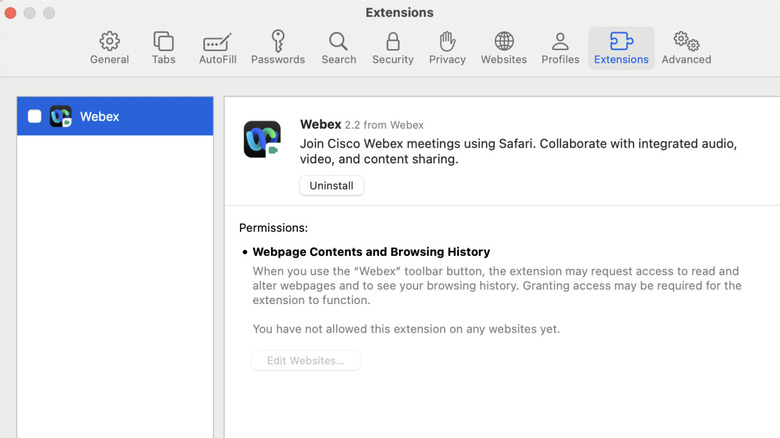Click the Webex 2.2 from Webex heading
This screenshot has width=780, height=438.
[x=362, y=124]
